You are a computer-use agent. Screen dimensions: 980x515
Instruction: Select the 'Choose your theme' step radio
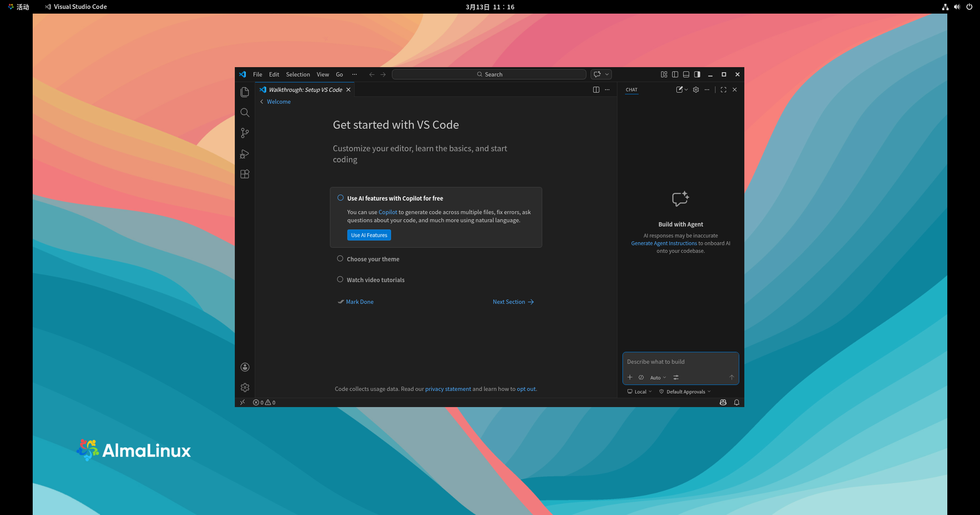tap(340, 259)
